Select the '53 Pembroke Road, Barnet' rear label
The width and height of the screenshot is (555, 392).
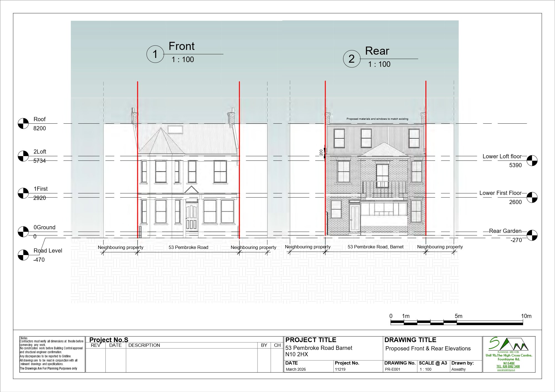[x=375, y=247]
